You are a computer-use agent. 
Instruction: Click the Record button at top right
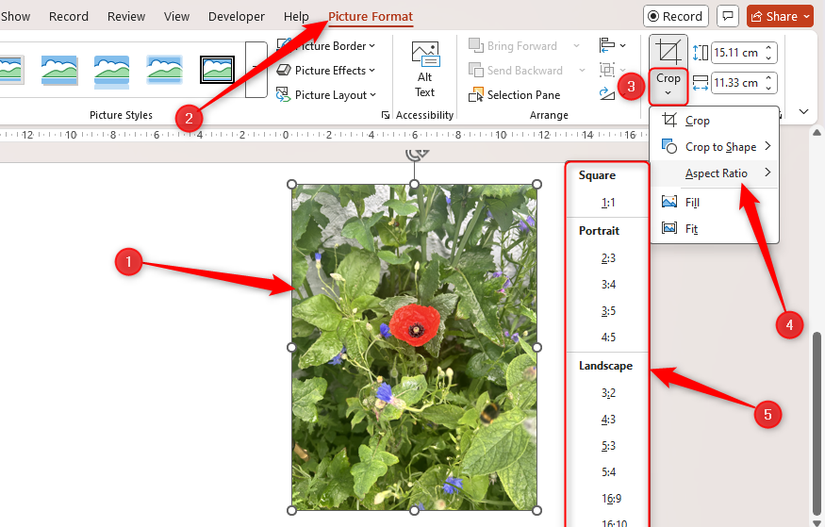pos(676,16)
